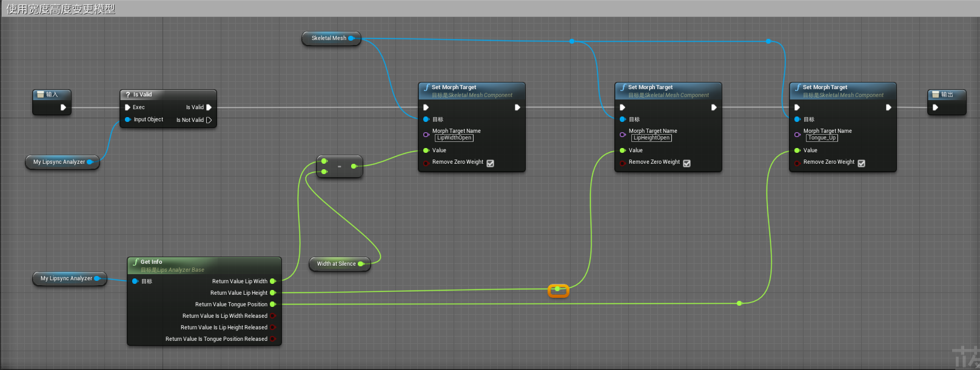Click the 输入 node's exec output pin
This screenshot has width=980, height=370.
coord(63,107)
